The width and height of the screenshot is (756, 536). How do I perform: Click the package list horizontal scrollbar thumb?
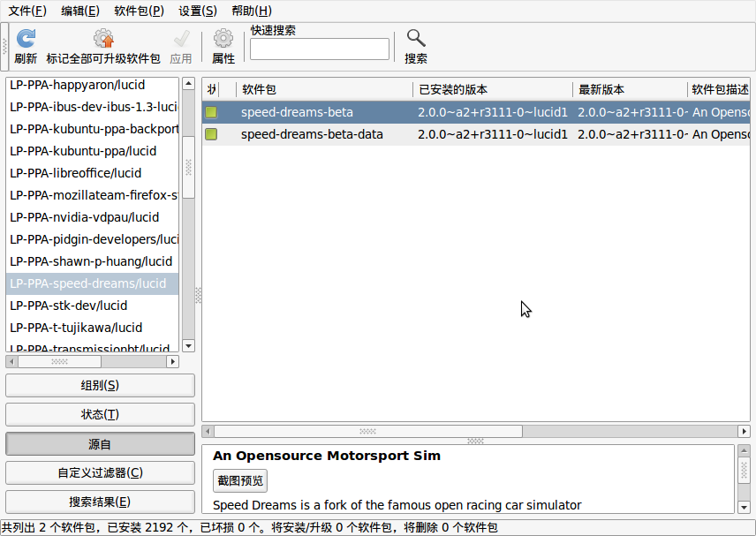368,432
